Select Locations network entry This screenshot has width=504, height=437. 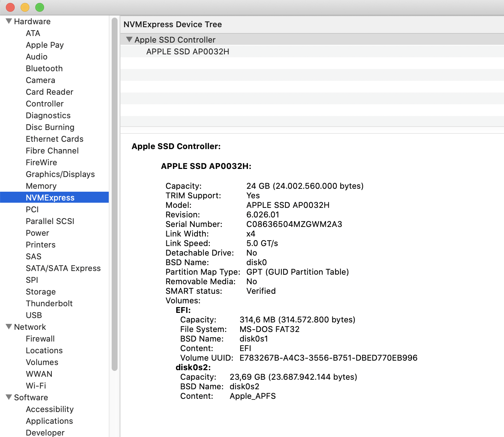pos(44,350)
